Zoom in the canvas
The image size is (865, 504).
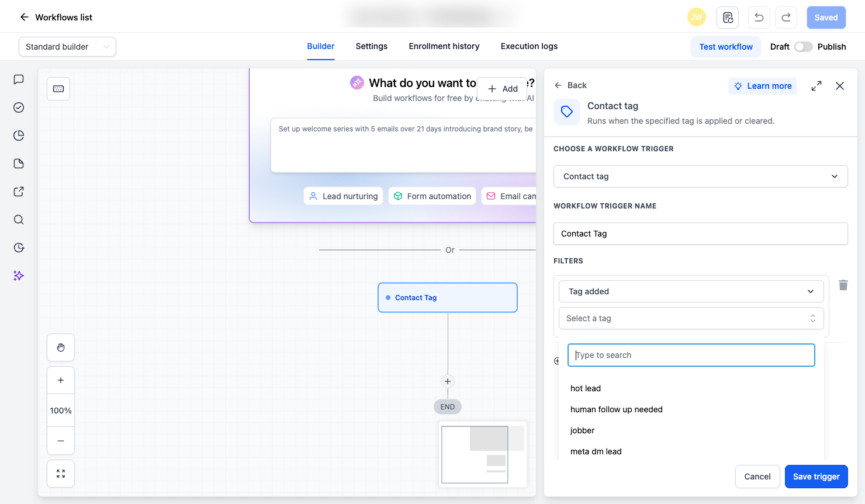61,380
